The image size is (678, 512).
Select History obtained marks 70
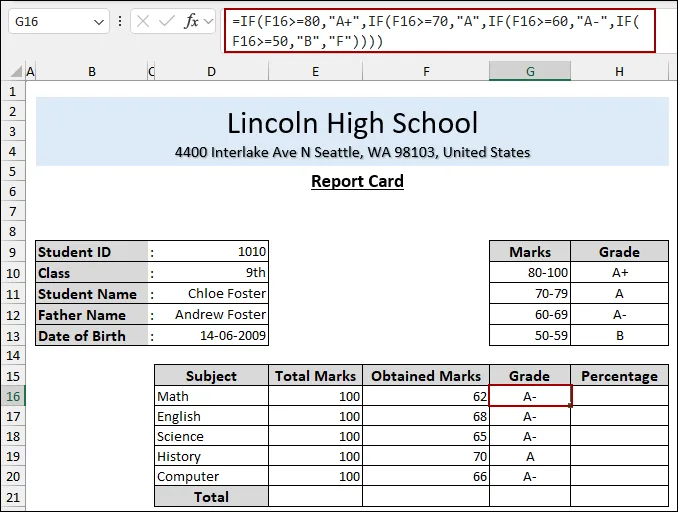click(x=426, y=456)
